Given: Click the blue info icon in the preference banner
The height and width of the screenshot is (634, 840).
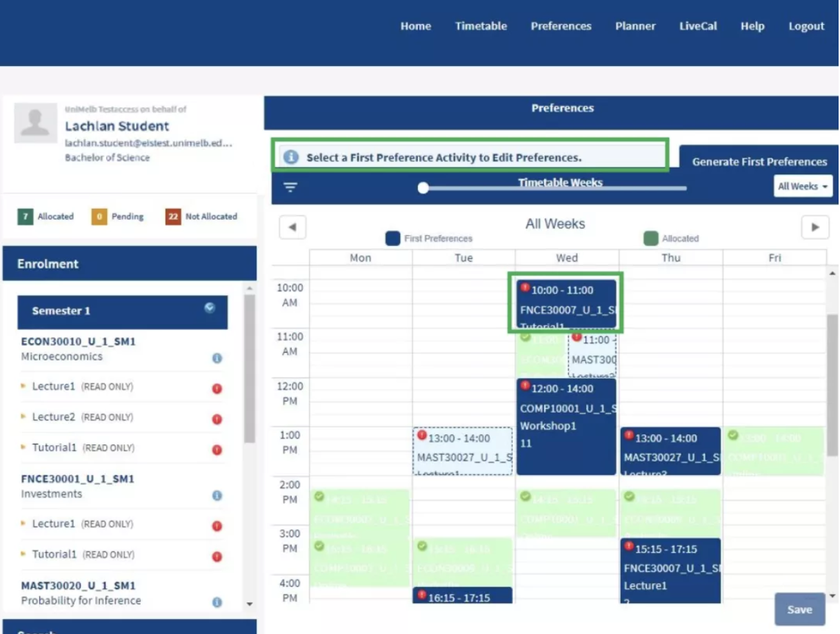Looking at the screenshot, I should 290,156.
